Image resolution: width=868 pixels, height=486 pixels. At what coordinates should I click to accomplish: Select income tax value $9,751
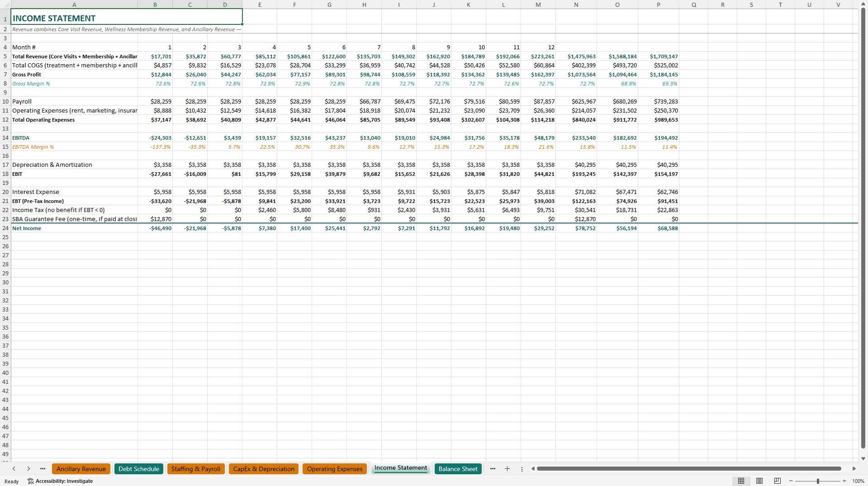click(x=538, y=210)
